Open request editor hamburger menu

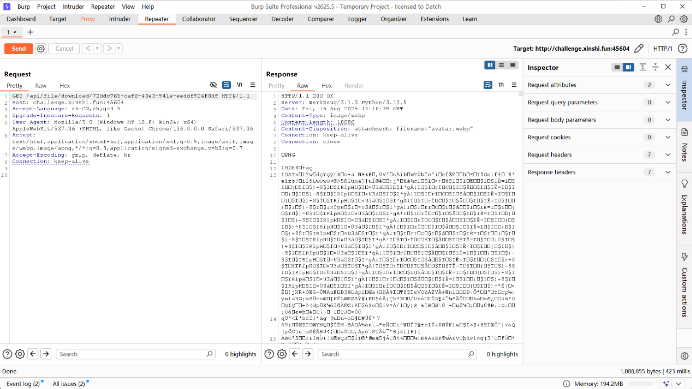click(x=252, y=85)
